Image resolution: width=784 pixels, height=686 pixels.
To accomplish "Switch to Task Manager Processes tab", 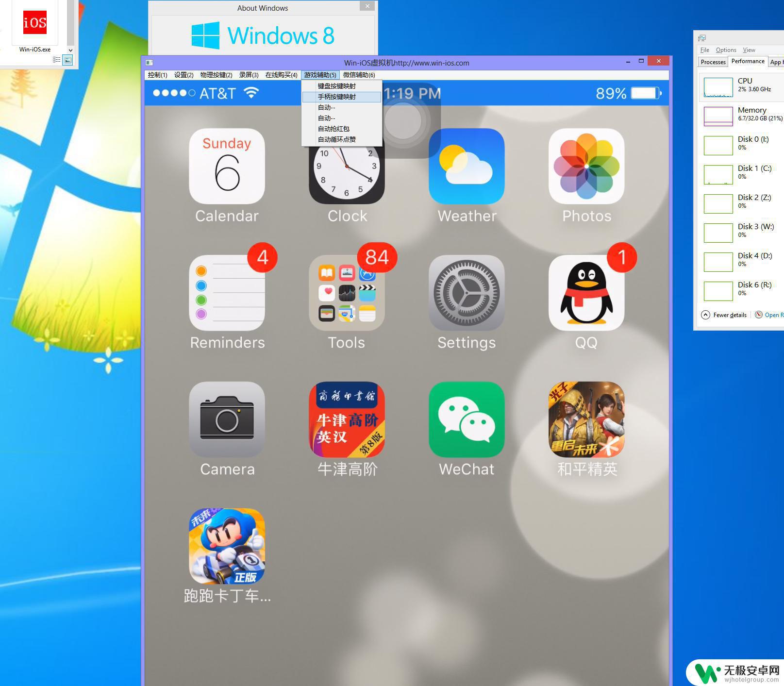I will coord(713,62).
